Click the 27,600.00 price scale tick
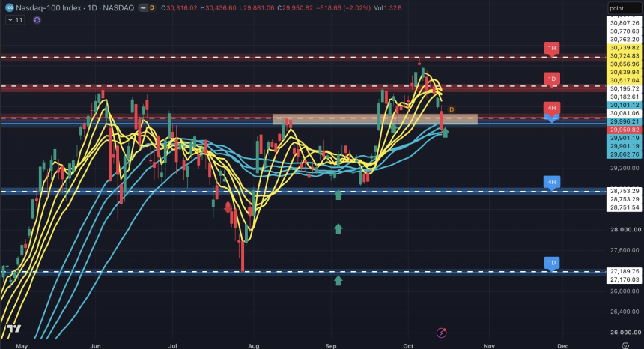644x349 pixels. click(x=625, y=250)
